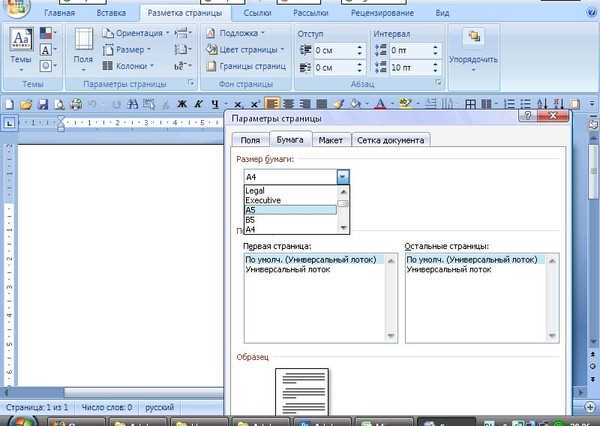The width and height of the screenshot is (600, 426).
Task: Switch to the Макет tab
Action: (x=331, y=140)
